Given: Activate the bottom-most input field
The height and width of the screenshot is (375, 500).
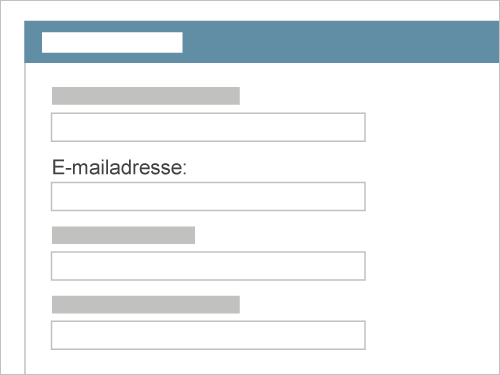Looking at the screenshot, I should click(208, 335).
